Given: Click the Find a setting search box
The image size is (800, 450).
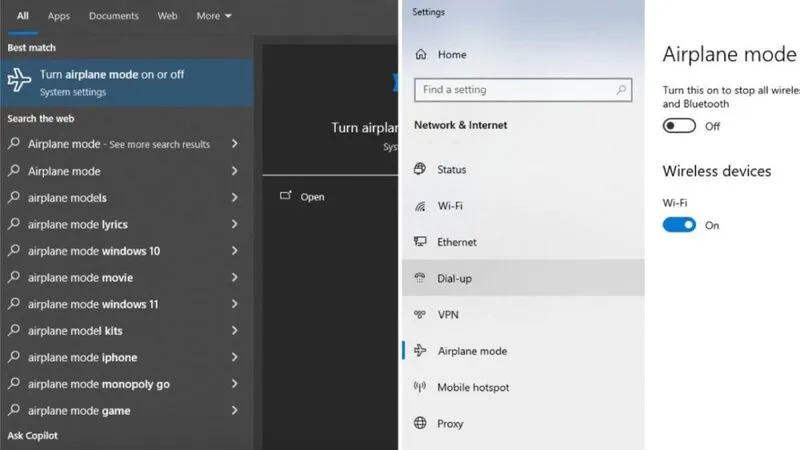Looking at the screenshot, I should pyautogui.click(x=523, y=90).
